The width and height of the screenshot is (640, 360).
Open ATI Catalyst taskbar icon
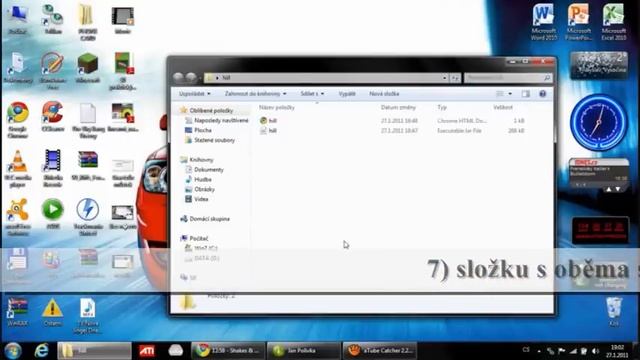(x=147, y=351)
